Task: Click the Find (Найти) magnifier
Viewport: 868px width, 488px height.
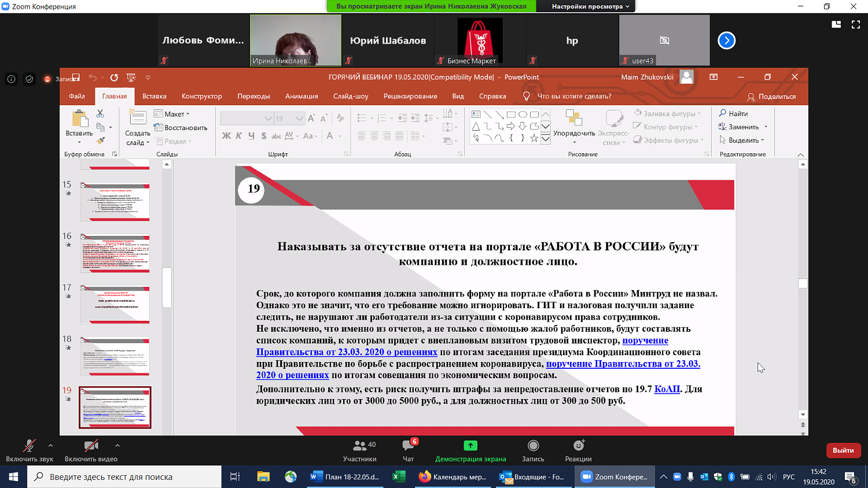Action: pyautogui.click(x=733, y=113)
